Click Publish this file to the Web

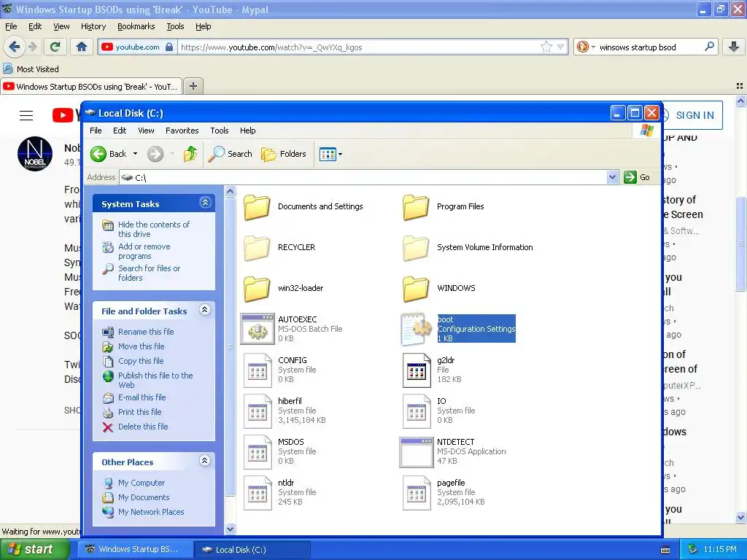coord(155,380)
